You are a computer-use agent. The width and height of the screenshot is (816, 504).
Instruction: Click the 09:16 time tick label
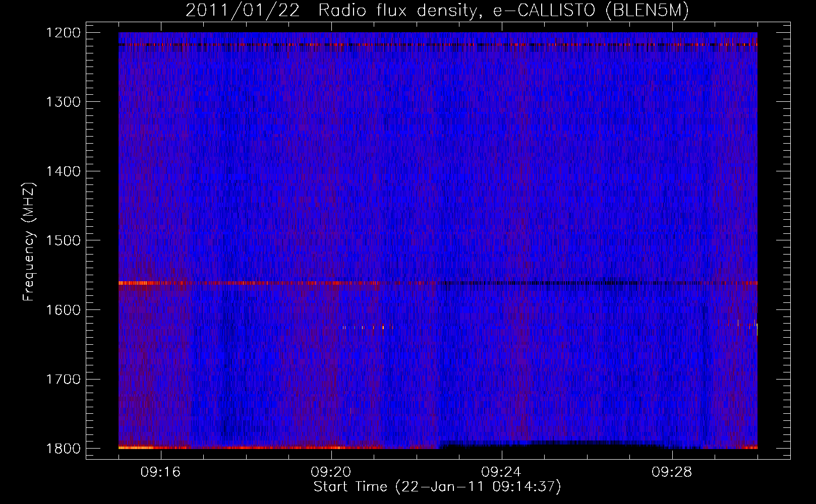pos(161,472)
